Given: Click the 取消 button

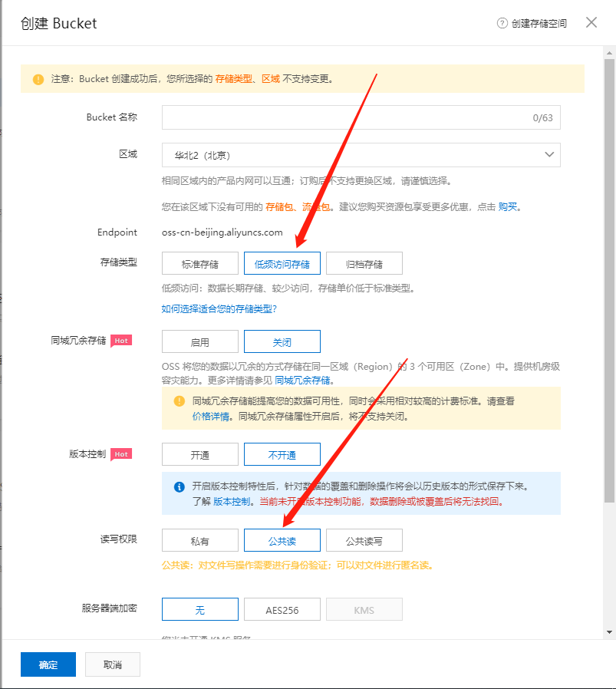Looking at the screenshot, I should pyautogui.click(x=113, y=664).
